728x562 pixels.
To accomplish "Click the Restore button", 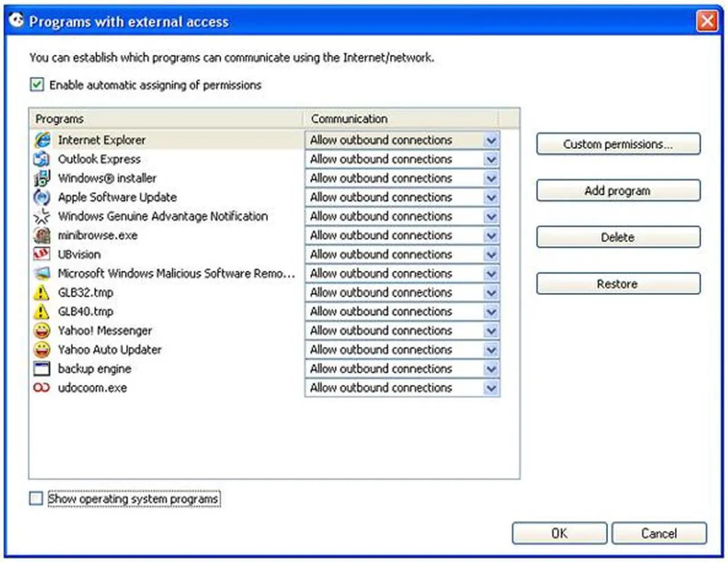I will (618, 284).
